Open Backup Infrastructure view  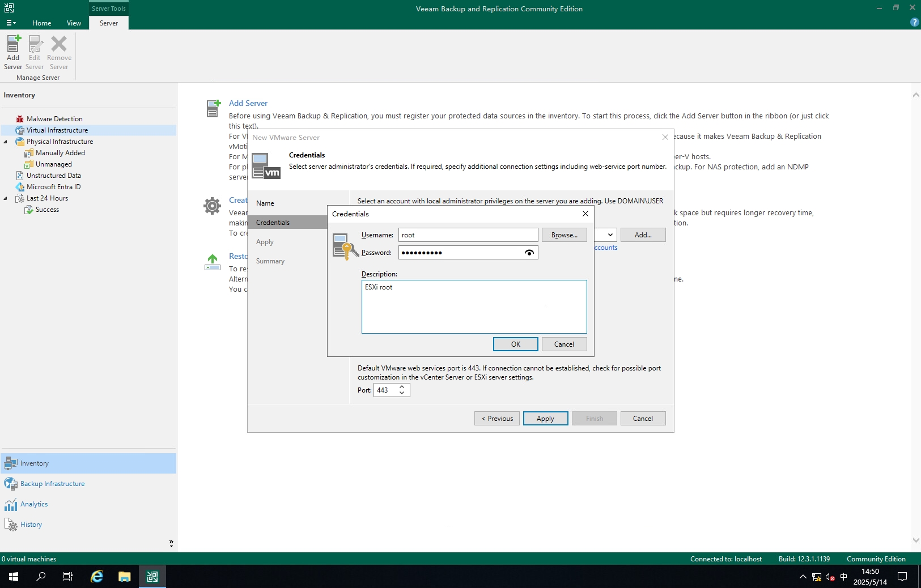(x=52, y=484)
